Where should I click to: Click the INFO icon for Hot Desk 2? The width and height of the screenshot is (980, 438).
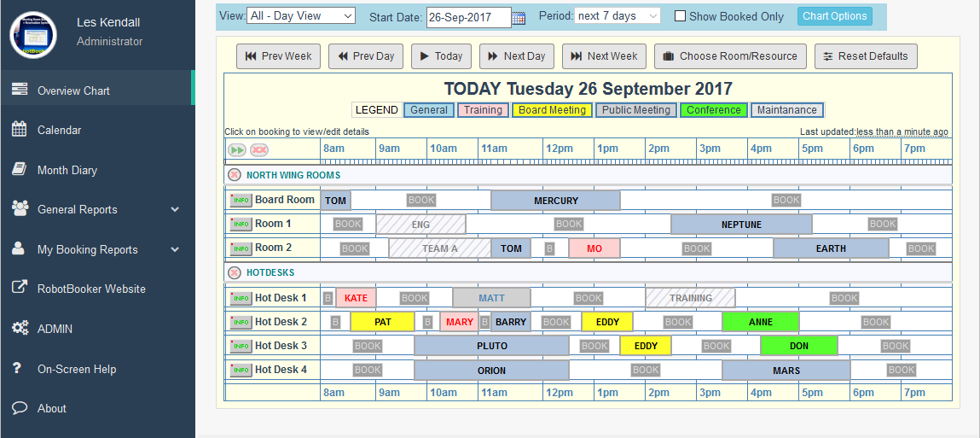pyautogui.click(x=241, y=322)
